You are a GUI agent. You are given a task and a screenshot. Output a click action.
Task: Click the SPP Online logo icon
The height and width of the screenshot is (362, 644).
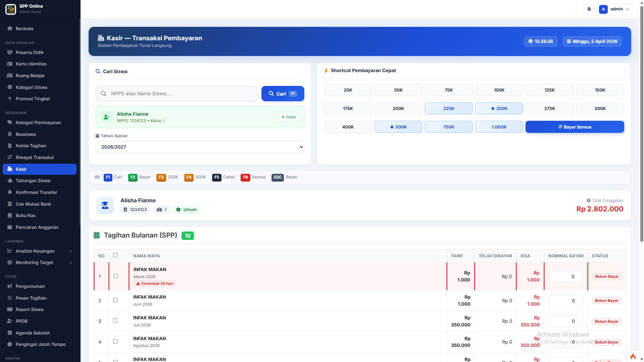(11, 9)
